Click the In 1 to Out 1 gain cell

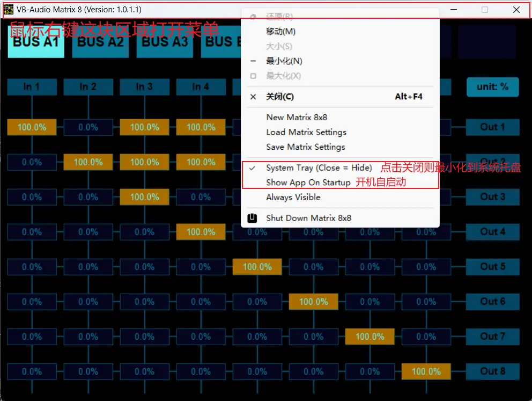tap(32, 127)
